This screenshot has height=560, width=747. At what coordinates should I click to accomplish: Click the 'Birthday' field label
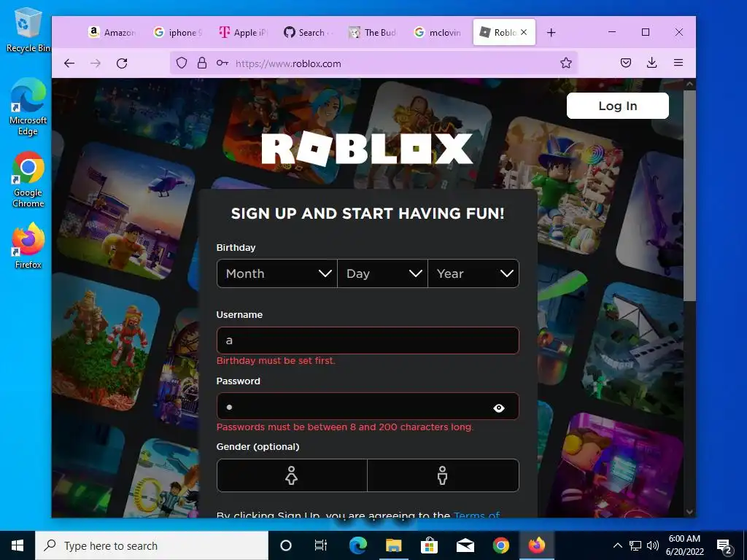236,248
